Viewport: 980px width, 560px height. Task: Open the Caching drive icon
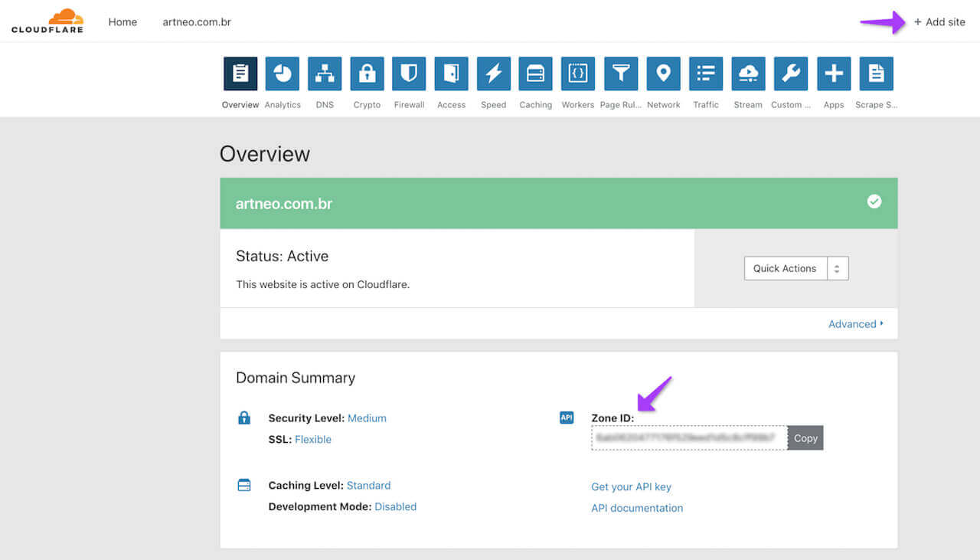536,74
